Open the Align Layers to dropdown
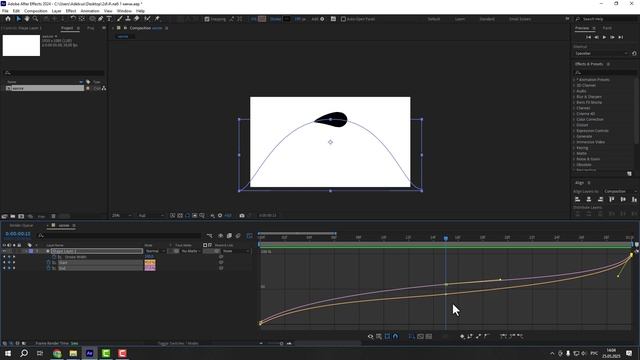The width and height of the screenshot is (640, 360). [x=620, y=191]
